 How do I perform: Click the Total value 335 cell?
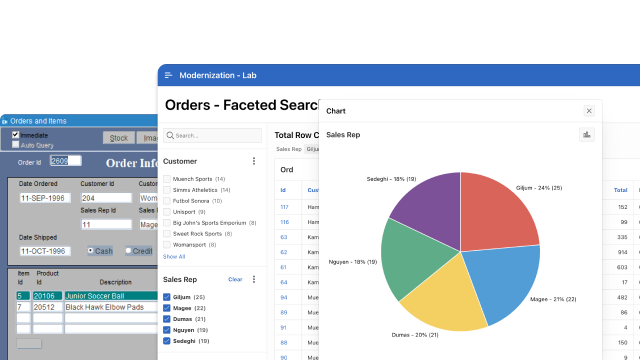tap(622, 237)
